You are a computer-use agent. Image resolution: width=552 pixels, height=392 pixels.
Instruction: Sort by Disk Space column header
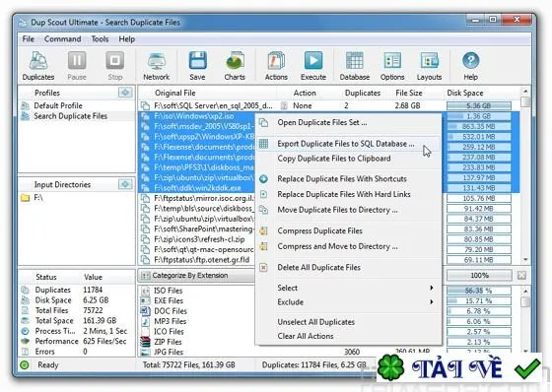coord(465,93)
